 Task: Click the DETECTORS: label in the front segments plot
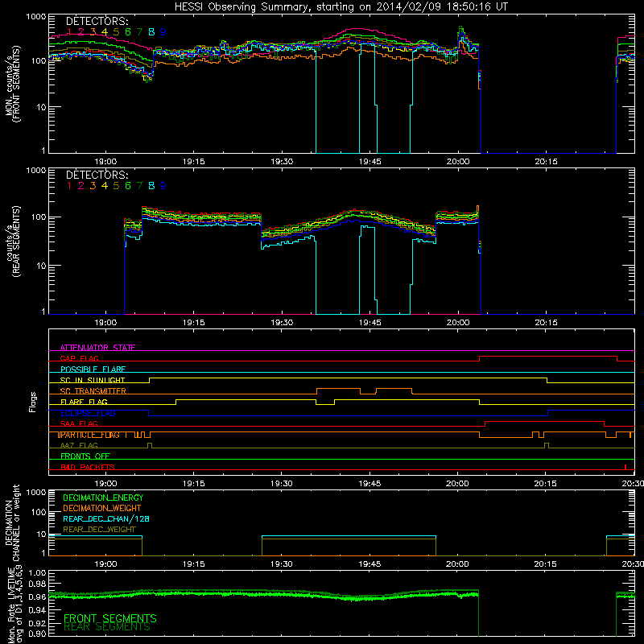[97, 21]
